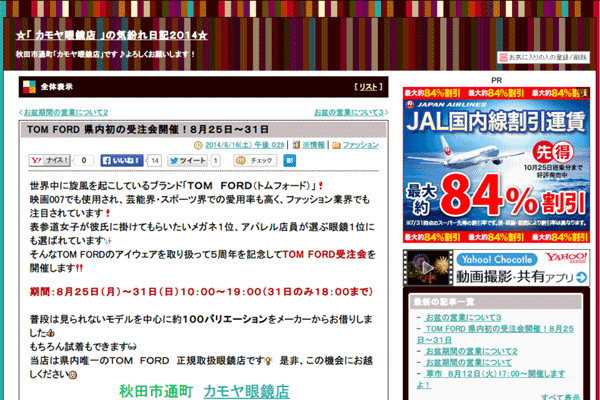Click the blog subtitle 秋田市通町「カモヤ眼鏡店」です
Viewport: 600px width, 400px height.
[x=105, y=54]
